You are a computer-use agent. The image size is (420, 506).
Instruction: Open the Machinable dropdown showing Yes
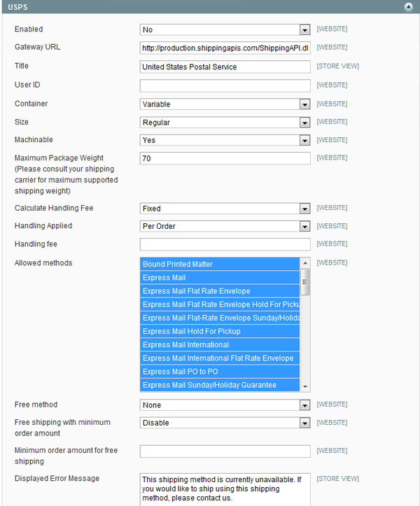tap(225, 140)
